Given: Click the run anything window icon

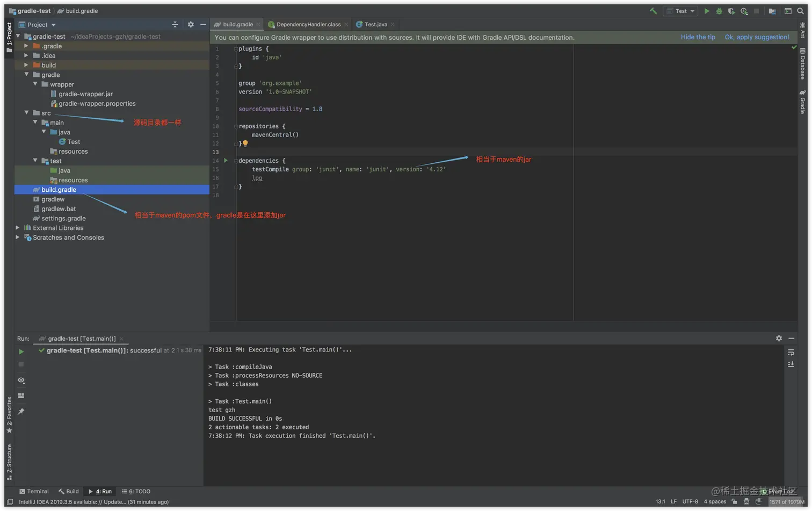Looking at the screenshot, I should pyautogui.click(x=788, y=11).
